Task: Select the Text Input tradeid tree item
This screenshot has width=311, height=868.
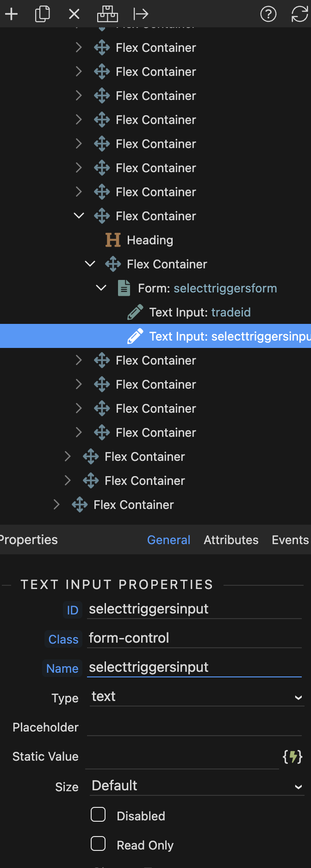Action: point(199,312)
